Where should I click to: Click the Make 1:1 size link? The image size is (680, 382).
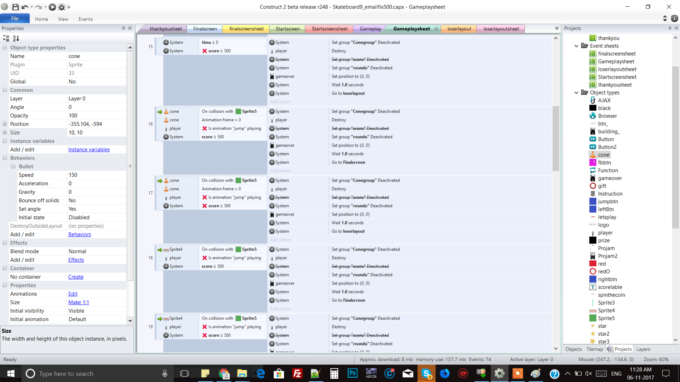[x=78, y=302]
